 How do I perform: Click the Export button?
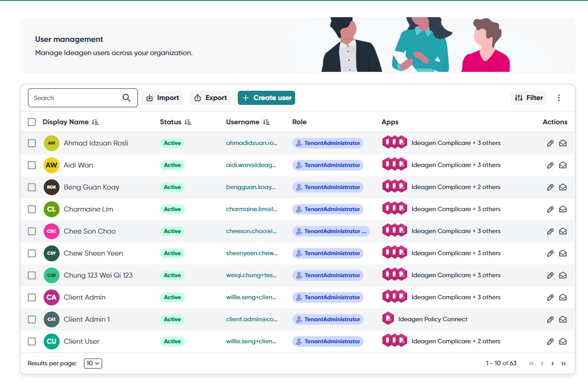point(210,98)
